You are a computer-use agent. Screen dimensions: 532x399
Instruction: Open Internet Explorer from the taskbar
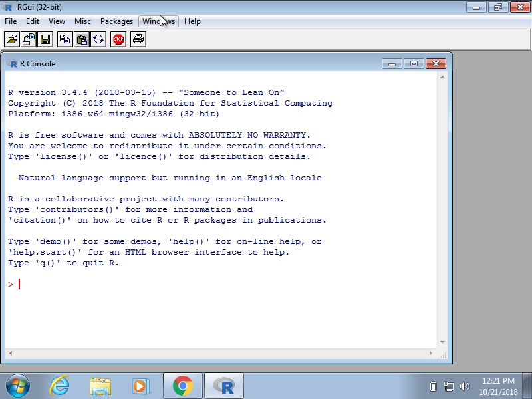tap(60, 386)
